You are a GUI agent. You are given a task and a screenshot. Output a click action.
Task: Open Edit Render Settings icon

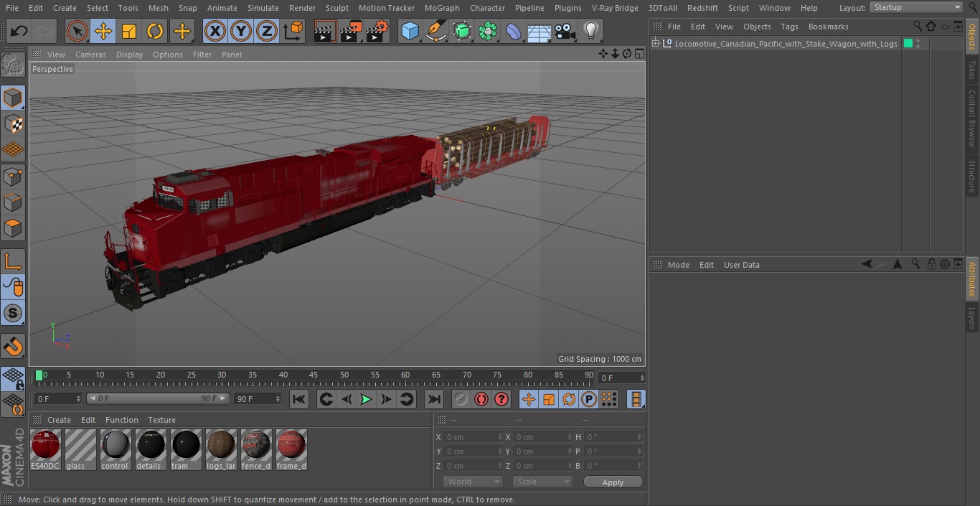[377, 31]
